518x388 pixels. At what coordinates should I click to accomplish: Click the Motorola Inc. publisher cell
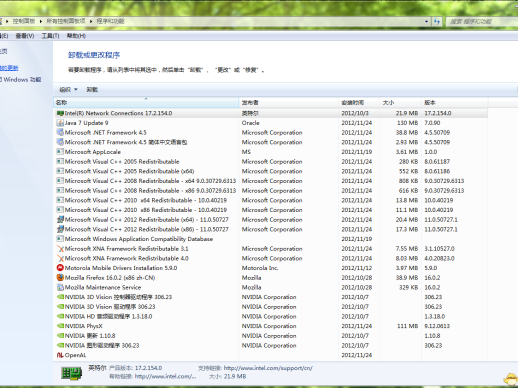click(260, 268)
